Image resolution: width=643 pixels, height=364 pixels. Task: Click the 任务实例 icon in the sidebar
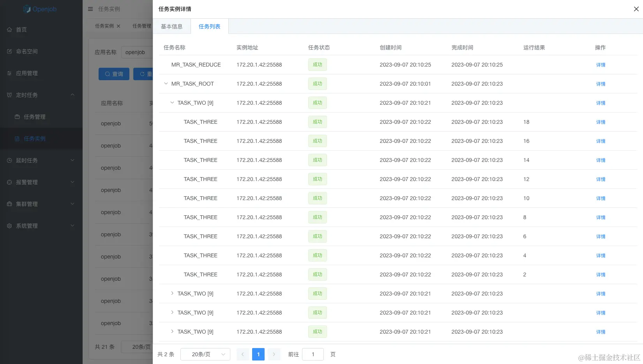click(x=17, y=139)
